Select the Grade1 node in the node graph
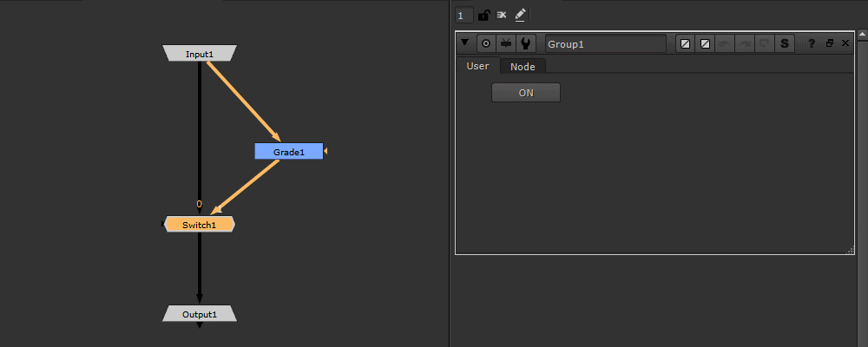 pos(289,152)
